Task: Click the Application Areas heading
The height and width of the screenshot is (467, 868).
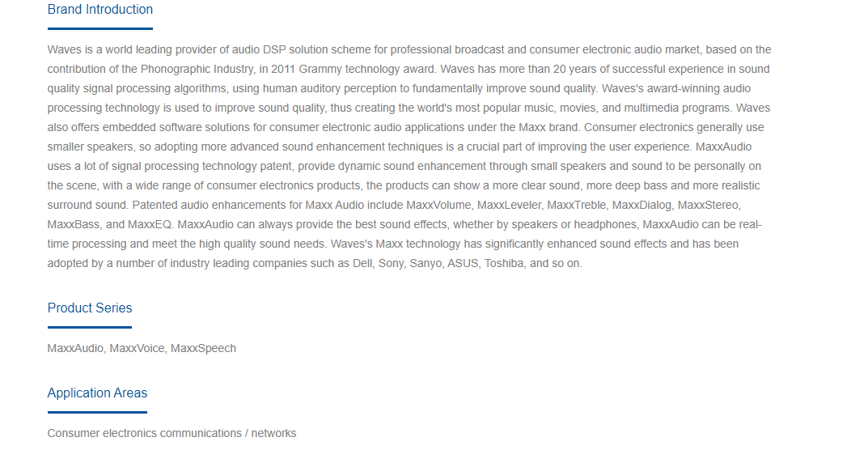Action: (97, 393)
